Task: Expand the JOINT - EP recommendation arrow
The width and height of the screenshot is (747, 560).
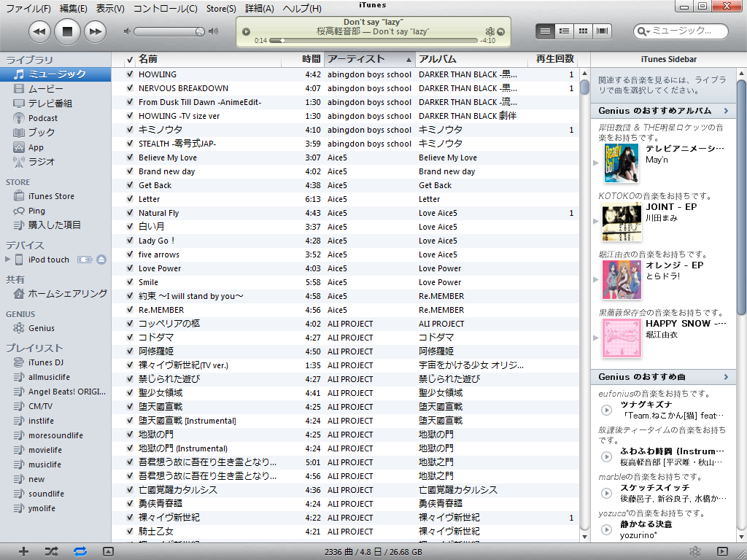Action: pos(595,221)
